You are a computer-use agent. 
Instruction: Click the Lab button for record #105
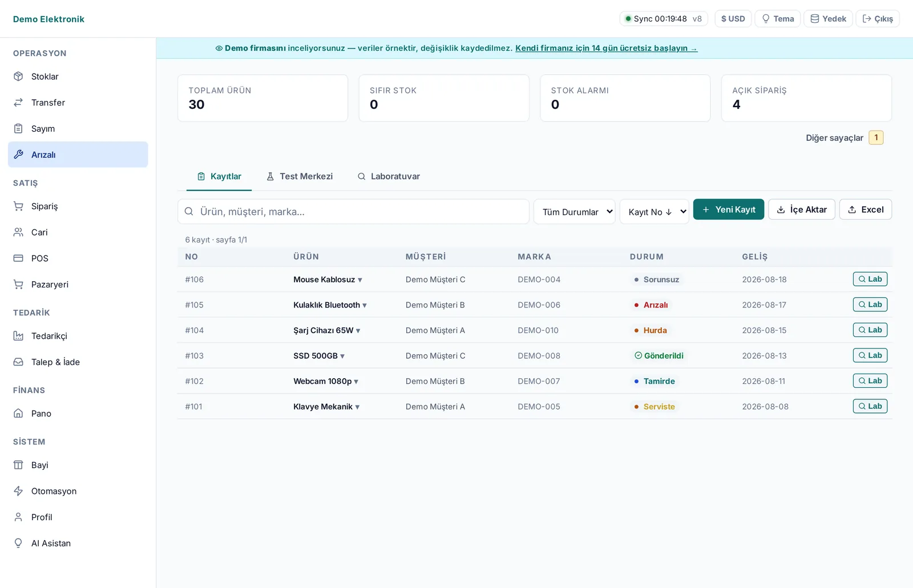[870, 305]
